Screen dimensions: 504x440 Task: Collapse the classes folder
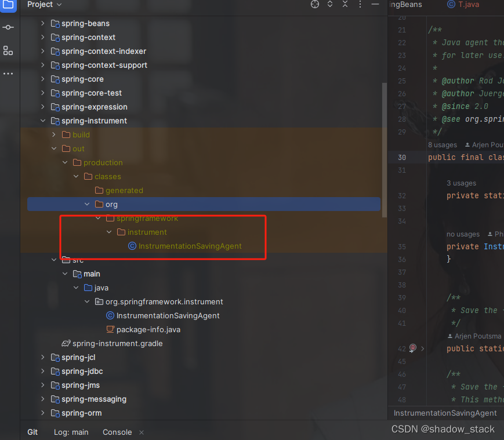pos(76,176)
